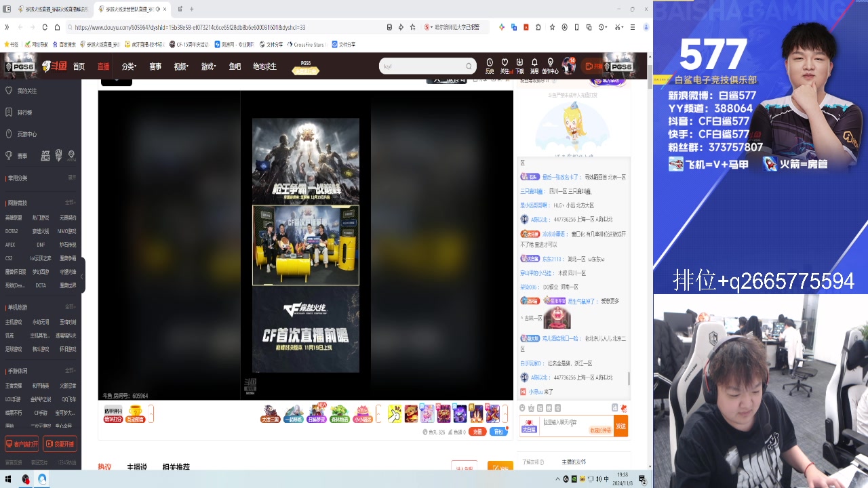Open the Douyu messages bell icon

(534, 65)
